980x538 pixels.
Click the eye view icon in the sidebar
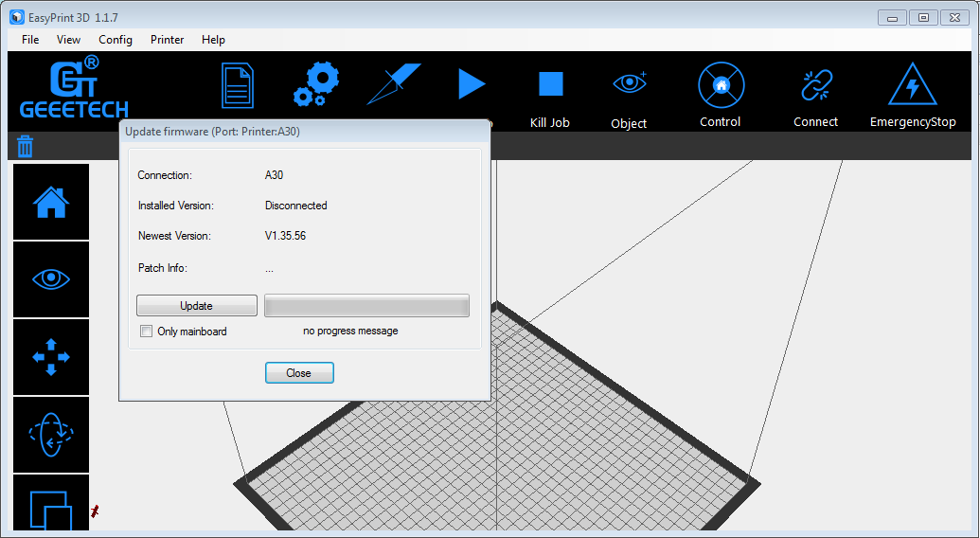pyautogui.click(x=51, y=279)
